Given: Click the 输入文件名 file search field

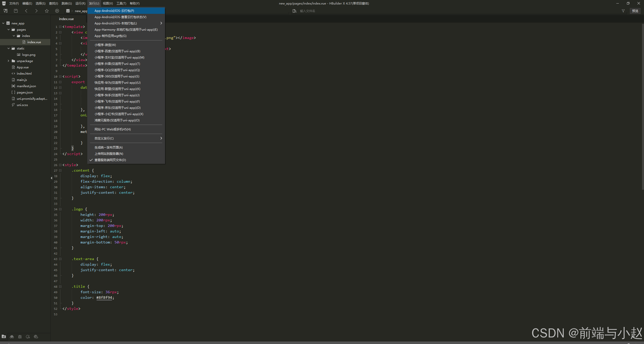Looking at the screenshot, I should coord(307,11).
